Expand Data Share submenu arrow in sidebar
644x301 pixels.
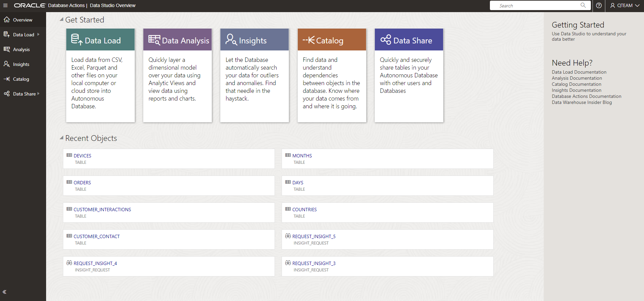(x=38, y=94)
